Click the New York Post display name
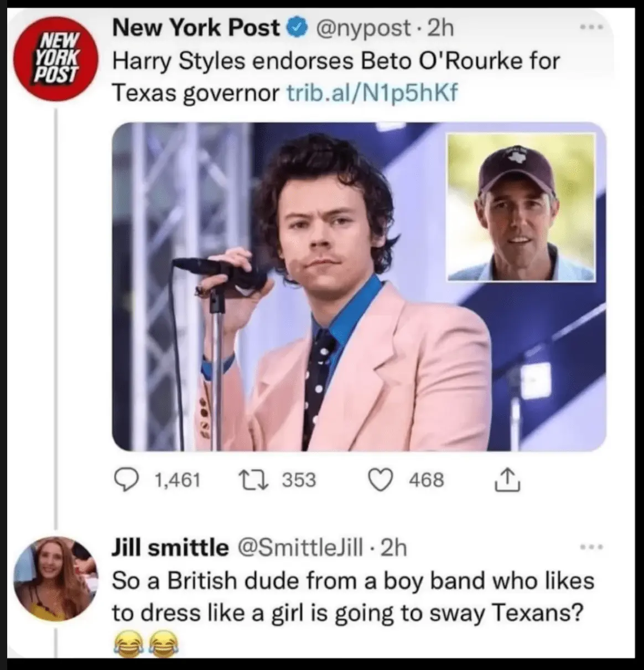Viewport: 644px width, 670px height. point(196,28)
